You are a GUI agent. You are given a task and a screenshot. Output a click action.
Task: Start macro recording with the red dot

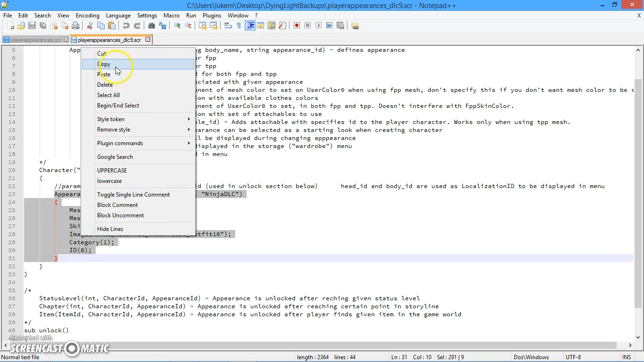(x=297, y=26)
